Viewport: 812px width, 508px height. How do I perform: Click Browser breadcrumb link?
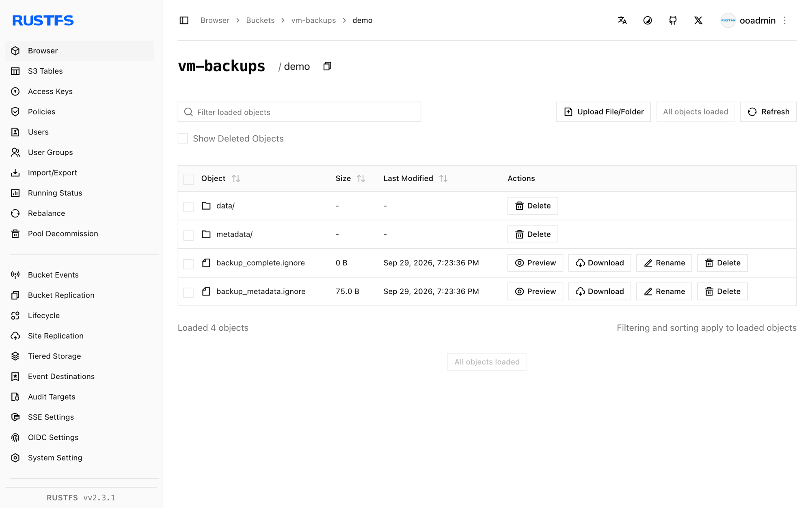tap(215, 20)
